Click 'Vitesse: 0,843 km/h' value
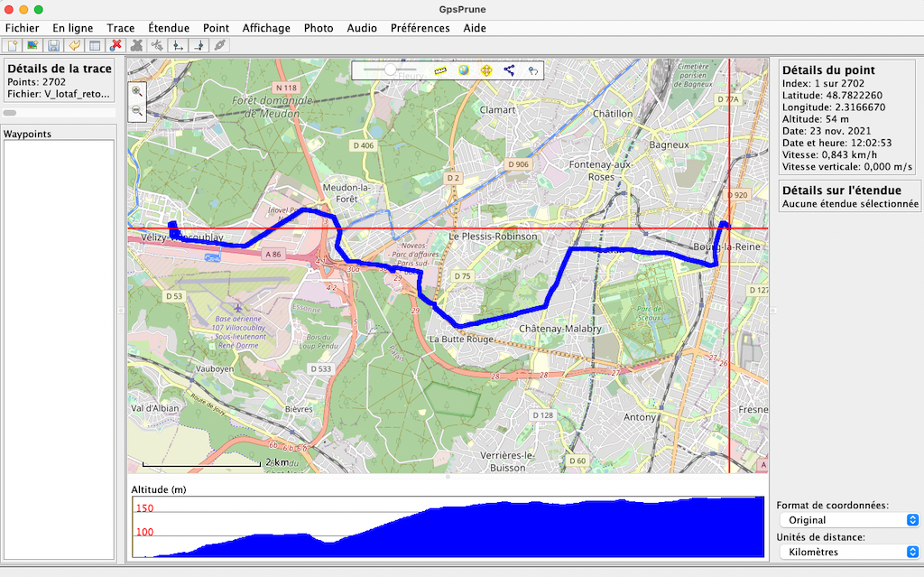Screen dimensions: 924x577 (830, 154)
